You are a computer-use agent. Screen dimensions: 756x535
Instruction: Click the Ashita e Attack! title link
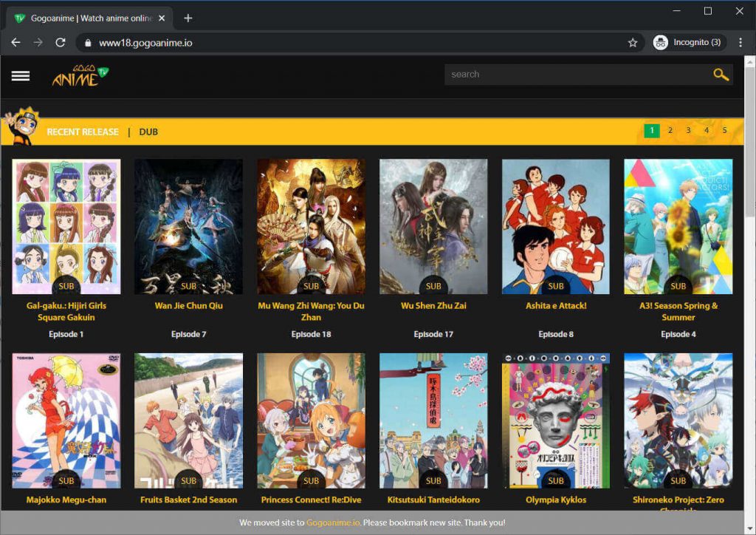556,305
